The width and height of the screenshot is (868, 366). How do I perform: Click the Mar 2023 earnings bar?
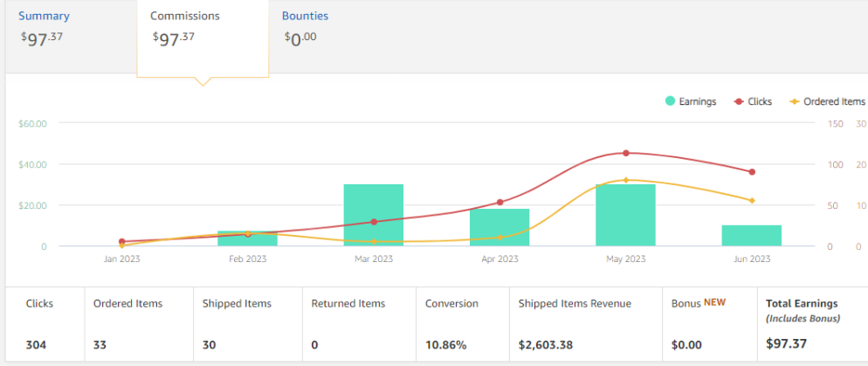click(x=374, y=215)
